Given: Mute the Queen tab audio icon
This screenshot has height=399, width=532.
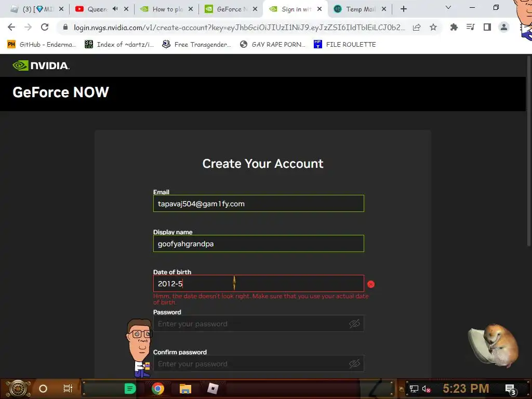Looking at the screenshot, I should pyautogui.click(x=115, y=9).
